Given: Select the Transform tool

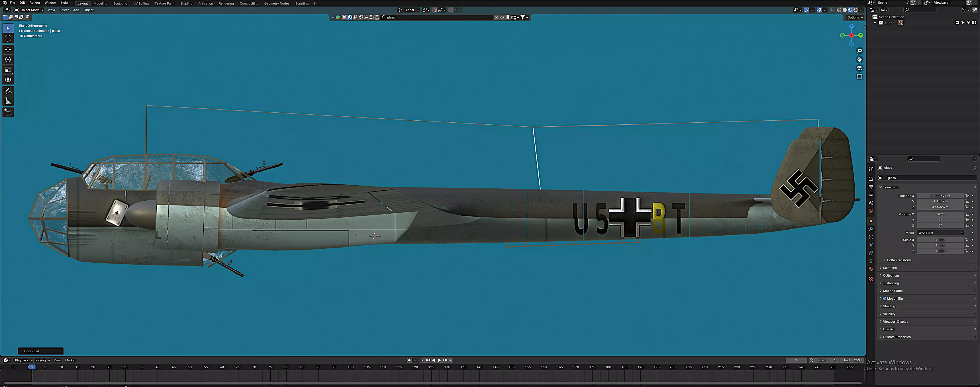Looking at the screenshot, I should [x=8, y=79].
